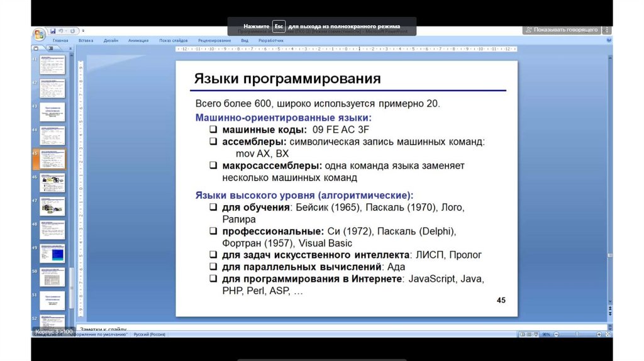Image resolution: width=644 pixels, height=361 pixels.
Task: Select slide 49 thumbnail with blue image
Action: (53, 253)
